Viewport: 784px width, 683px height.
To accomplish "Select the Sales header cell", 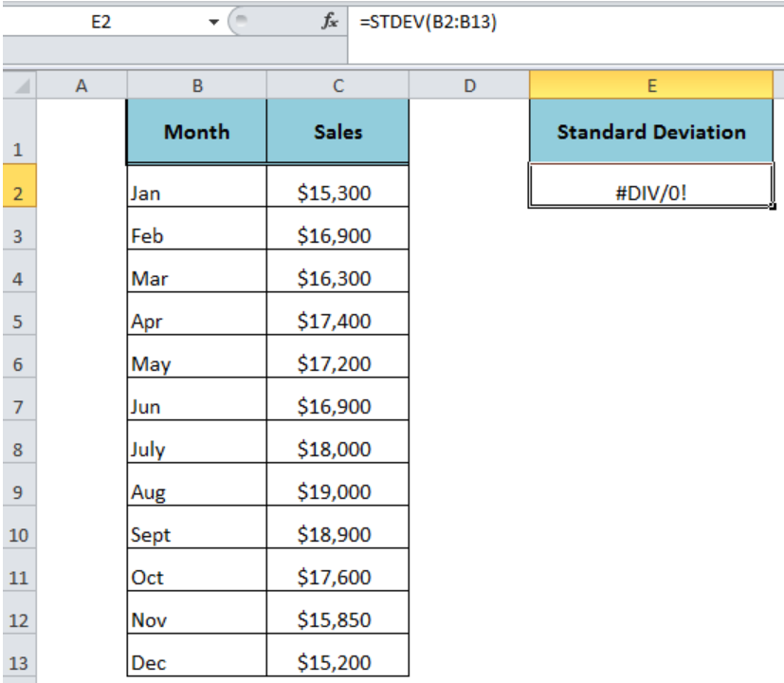I will (338, 131).
